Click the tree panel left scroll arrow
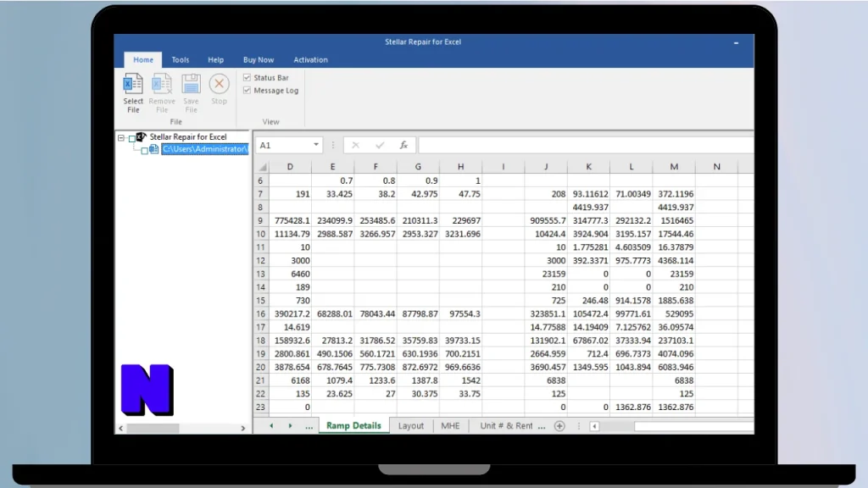The height and width of the screenshot is (488, 868). point(121,428)
